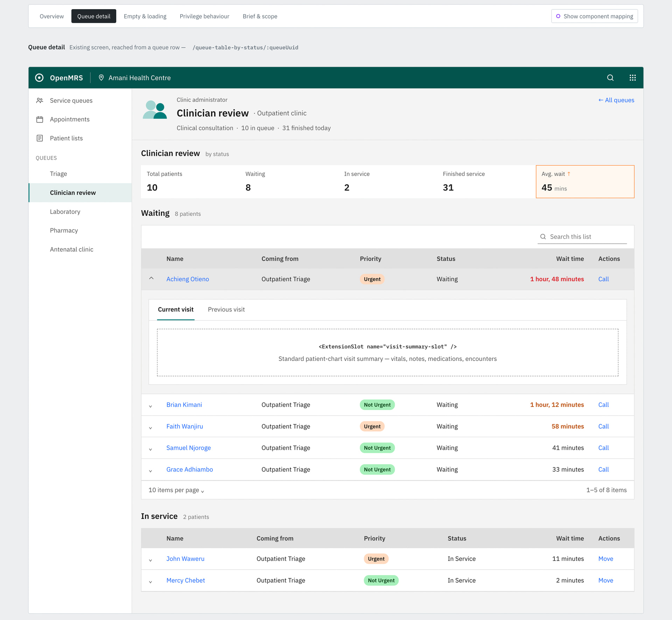Open the Privilege behaviour tab
The width and height of the screenshot is (672, 620).
204,16
